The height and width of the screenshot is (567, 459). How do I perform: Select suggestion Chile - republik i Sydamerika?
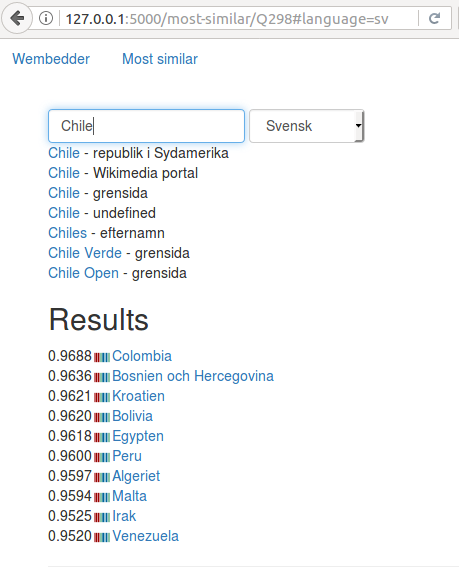[x=139, y=153]
